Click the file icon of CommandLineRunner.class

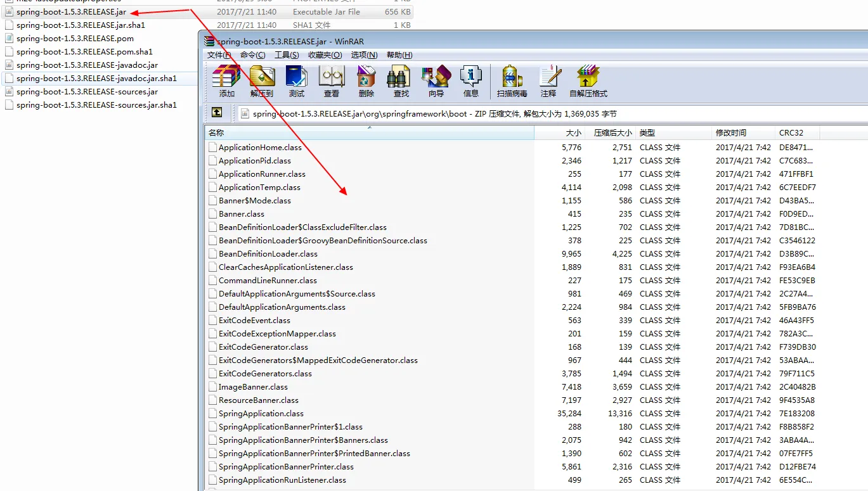point(212,280)
